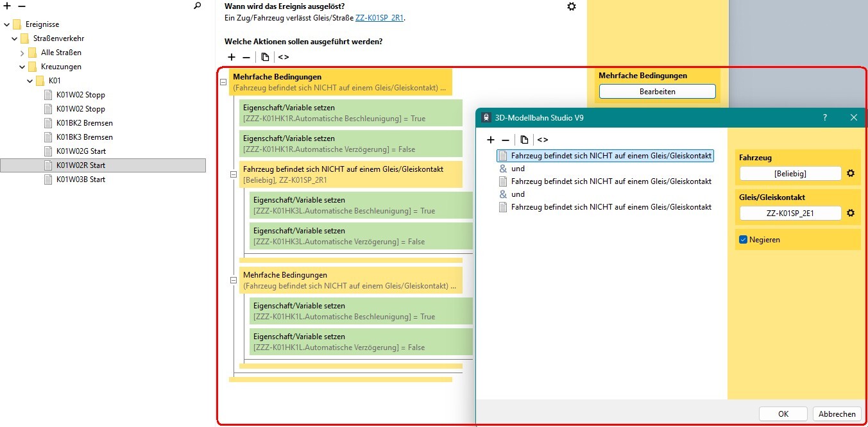Click code view icon in dialog toolbar
The height and width of the screenshot is (427, 868).
tap(543, 140)
